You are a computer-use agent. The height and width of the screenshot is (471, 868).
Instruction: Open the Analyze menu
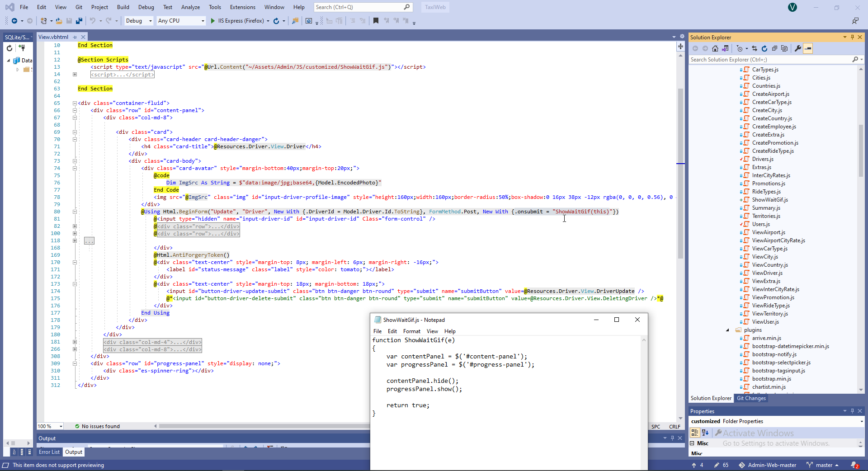[190, 7]
